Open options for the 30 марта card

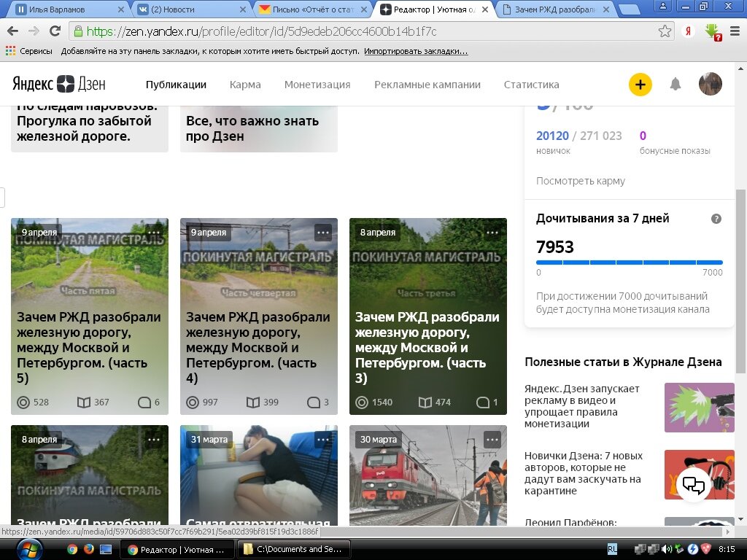[492, 440]
